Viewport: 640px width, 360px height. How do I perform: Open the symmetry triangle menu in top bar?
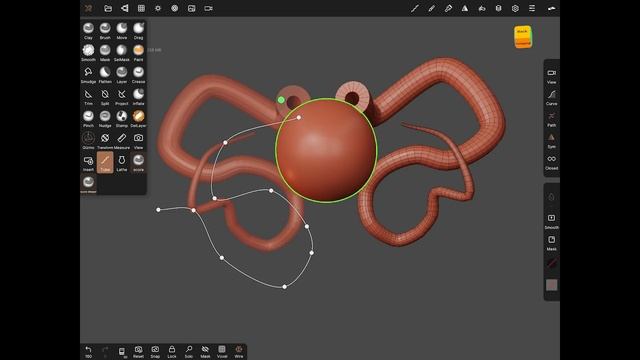[x=465, y=8]
